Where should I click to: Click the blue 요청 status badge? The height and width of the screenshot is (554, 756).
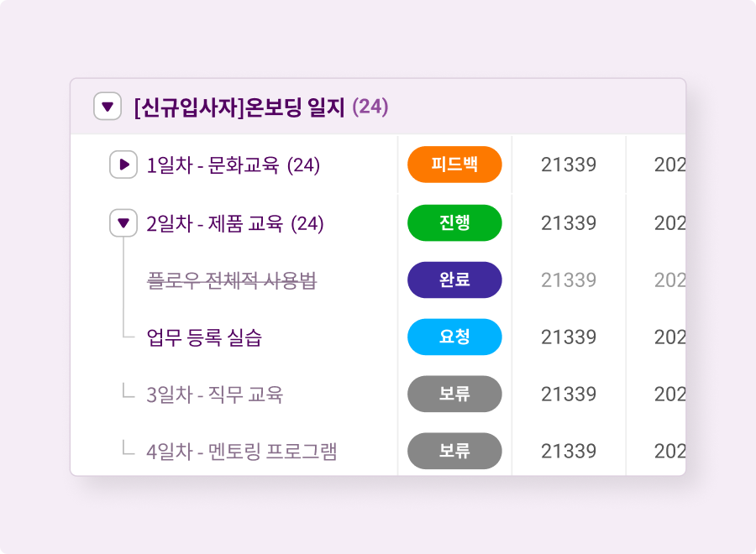(454, 337)
